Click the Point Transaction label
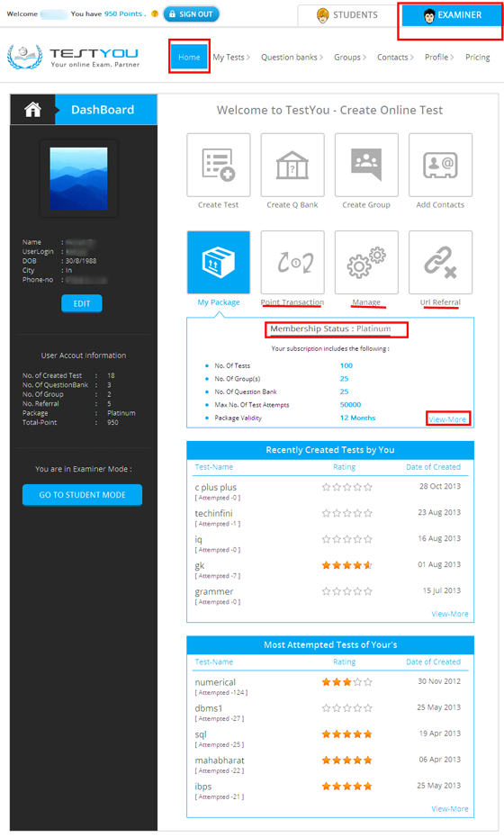The width and height of the screenshot is (504, 837). (292, 302)
